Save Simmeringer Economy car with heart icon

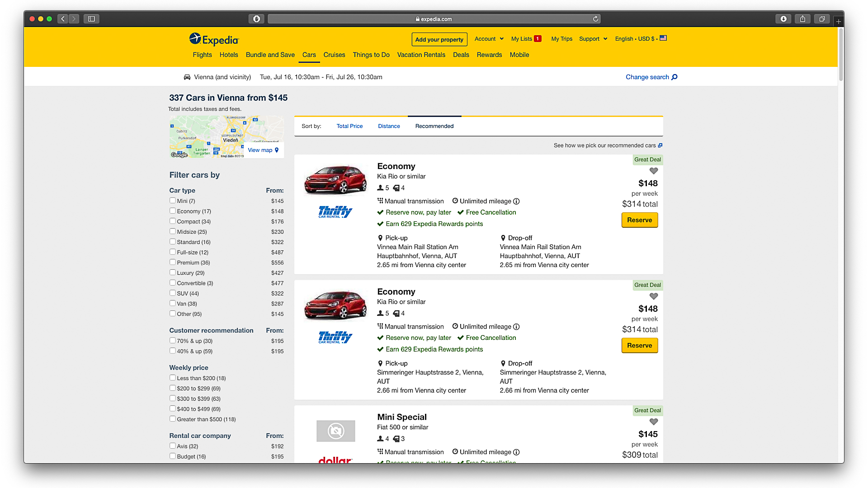click(x=654, y=296)
